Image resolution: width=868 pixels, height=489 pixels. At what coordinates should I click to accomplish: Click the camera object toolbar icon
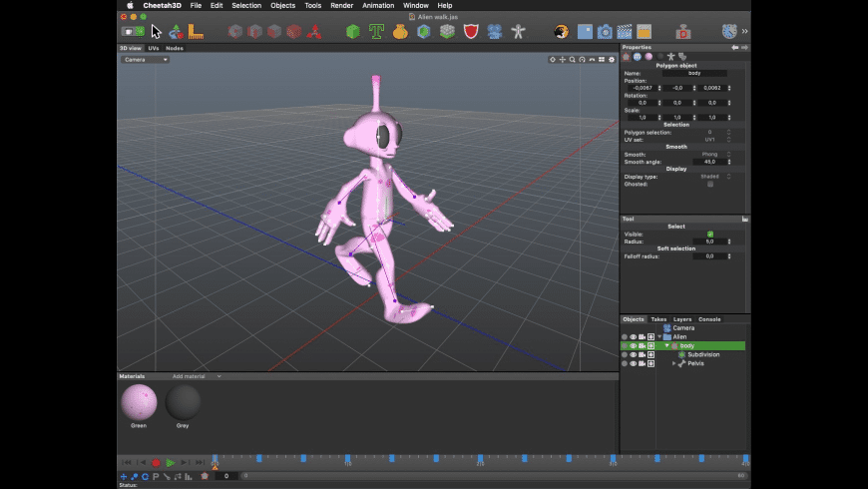495,31
